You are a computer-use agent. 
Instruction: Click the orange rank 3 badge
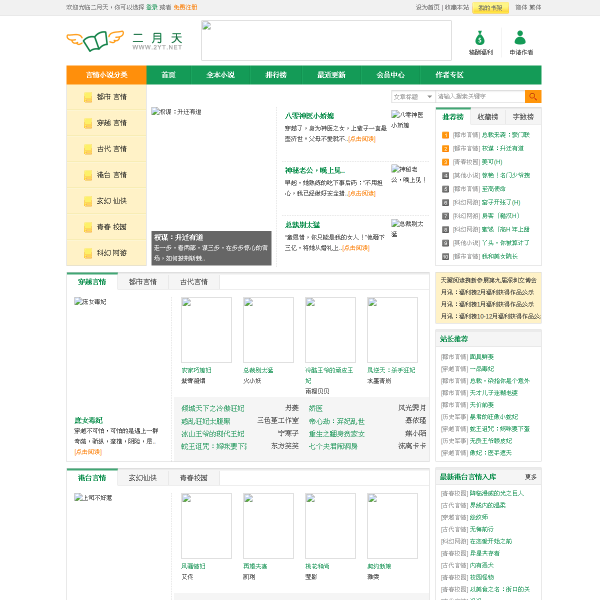(445, 162)
